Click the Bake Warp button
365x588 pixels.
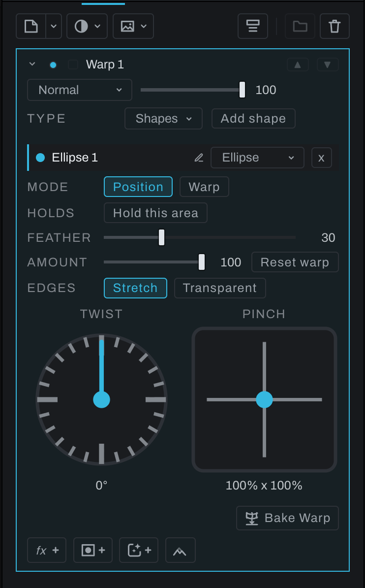[x=287, y=518]
